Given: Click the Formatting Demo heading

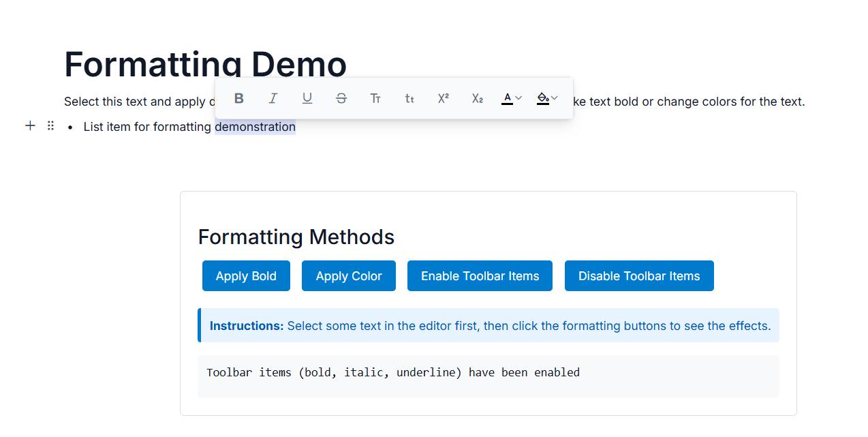Looking at the screenshot, I should point(204,65).
